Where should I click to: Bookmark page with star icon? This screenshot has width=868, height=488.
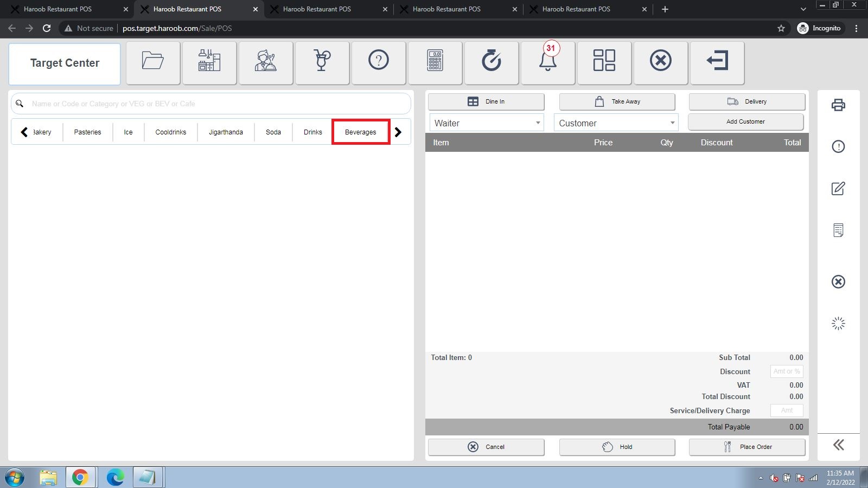point(781,28)
